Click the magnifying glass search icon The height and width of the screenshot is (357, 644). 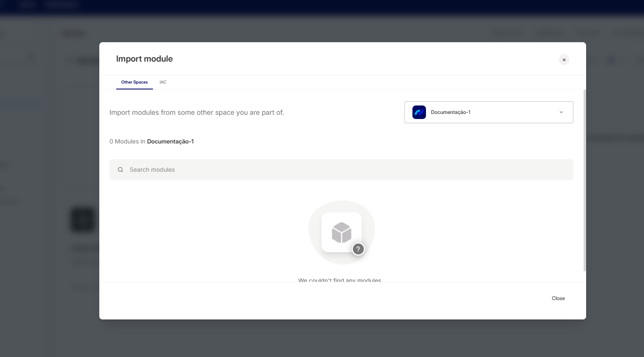(120, 170)
